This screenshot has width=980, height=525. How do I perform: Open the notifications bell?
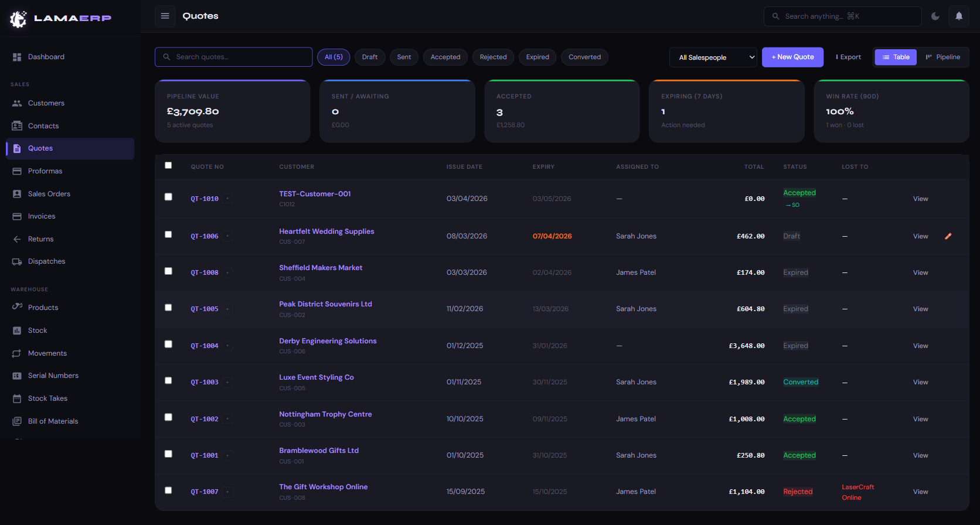click(959, 16)
